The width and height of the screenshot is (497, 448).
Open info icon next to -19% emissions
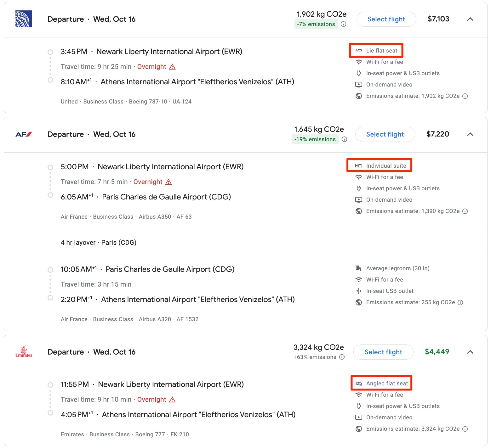pyautogui.click(x=345, y=139)
